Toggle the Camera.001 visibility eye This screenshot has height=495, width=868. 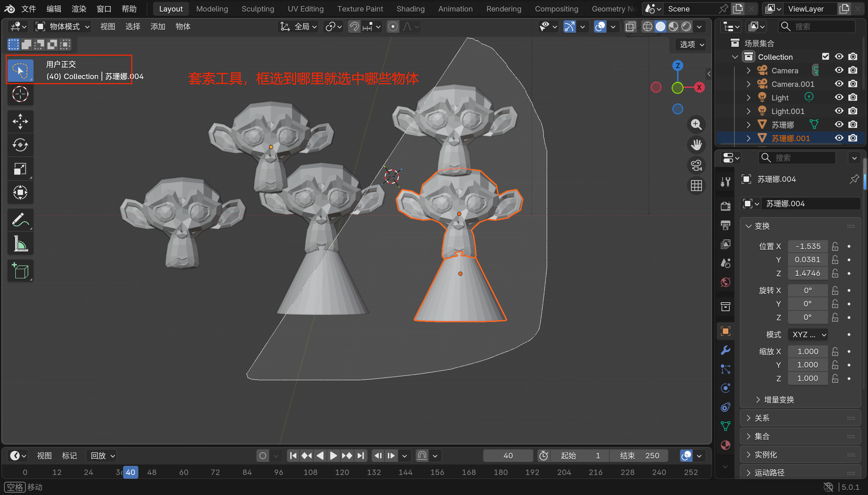coord(839,84)
